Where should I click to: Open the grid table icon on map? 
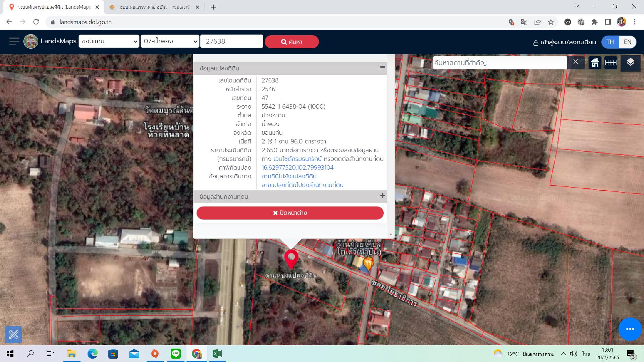[x=611, y=63]
